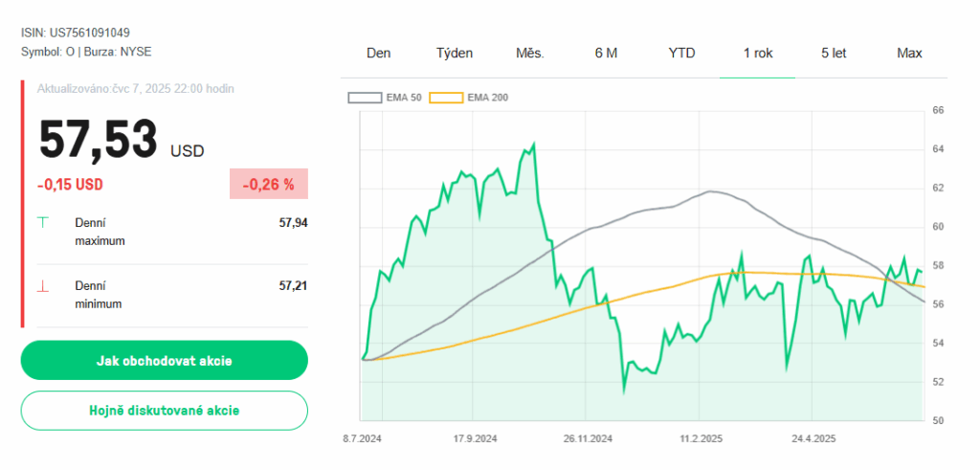Select the YTD chart tab
The width and height of the screenshot is (980, 470).
pos(681,53)
